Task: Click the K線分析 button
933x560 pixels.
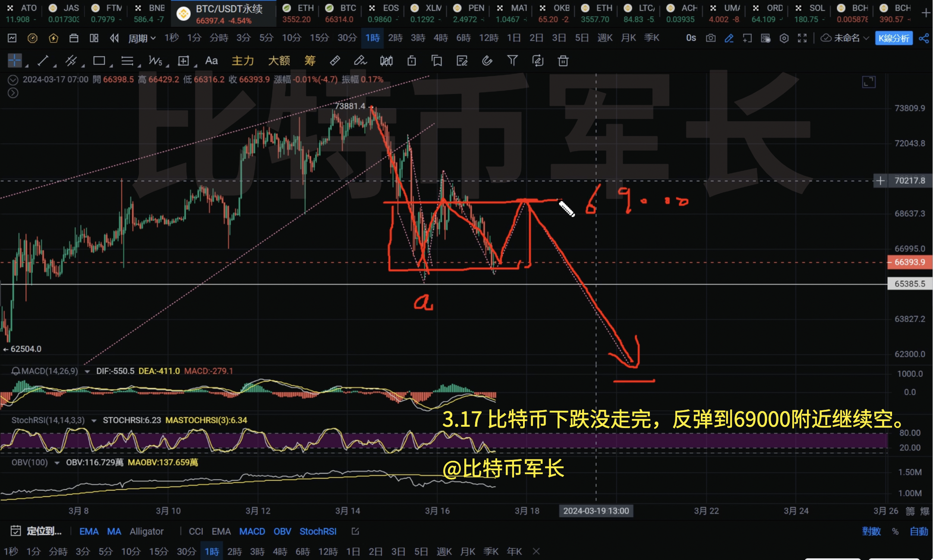Action: click(x=894, y=38)
